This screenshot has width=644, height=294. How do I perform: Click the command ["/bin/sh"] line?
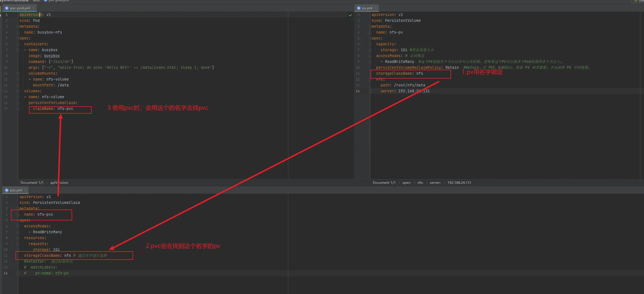point(51,62)
